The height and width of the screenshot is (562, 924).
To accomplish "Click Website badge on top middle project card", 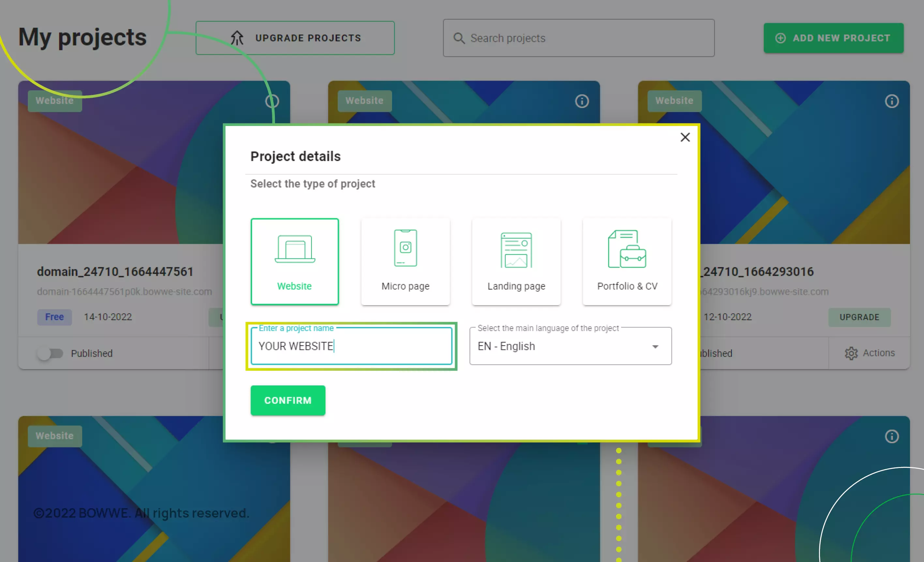I will [x=365, y=101].
